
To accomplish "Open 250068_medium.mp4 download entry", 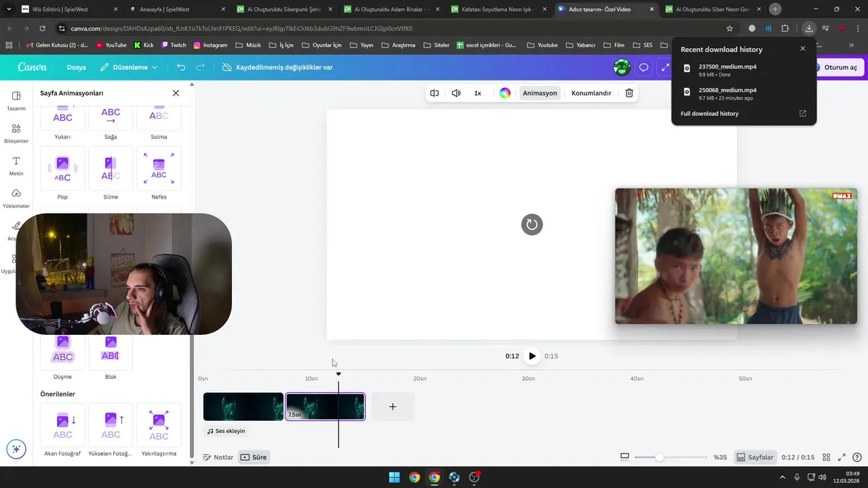I will [x=744, y=94].
